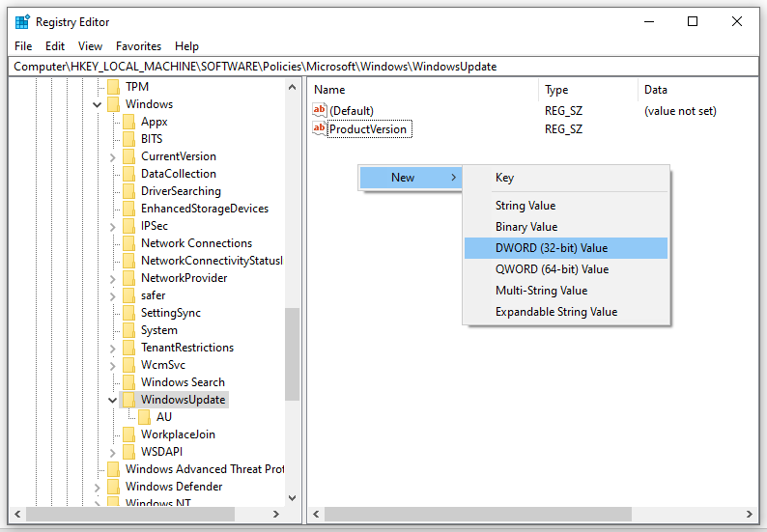The width and height of the screenshot is (767, 532).
Task: Expand the NetworkProvider key
Action: [112, 279]
